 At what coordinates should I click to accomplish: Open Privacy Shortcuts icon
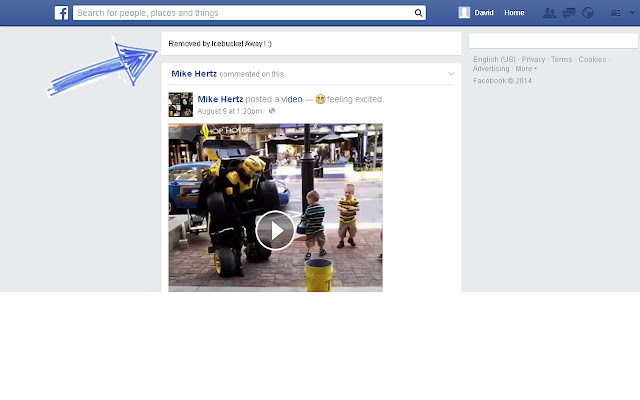click(x=616, y=13)
